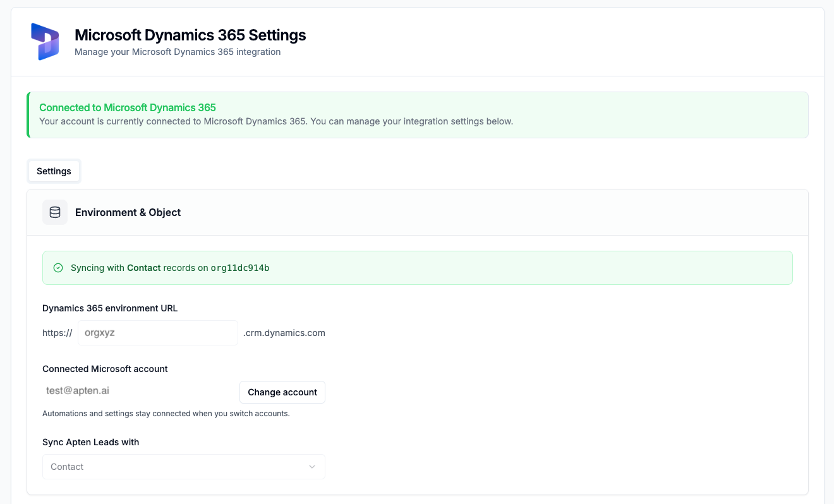The height and width of the screenshot is (504, 834).
Task: Click the org11dc914b environment code text
Action: pos(240,268)
